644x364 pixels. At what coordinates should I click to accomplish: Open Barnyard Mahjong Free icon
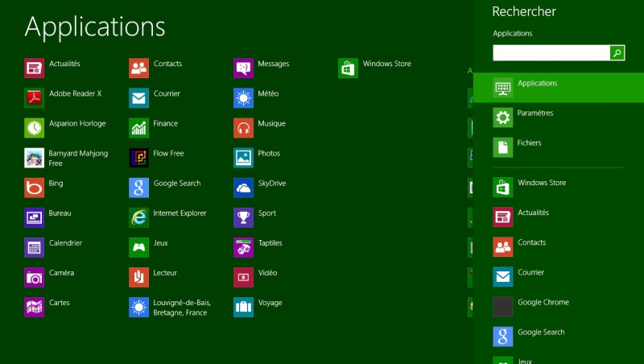click(x=34, y=158)
